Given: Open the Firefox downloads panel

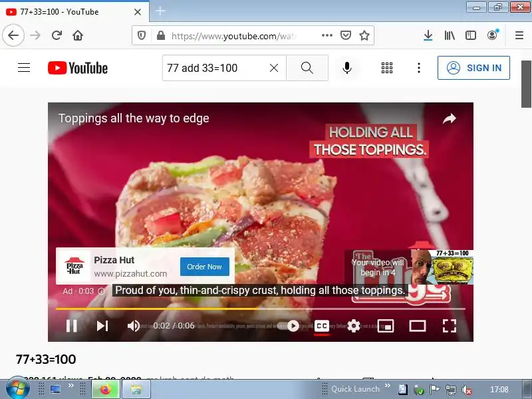Looking at the screenshot, I should click(x=428, y=35).
